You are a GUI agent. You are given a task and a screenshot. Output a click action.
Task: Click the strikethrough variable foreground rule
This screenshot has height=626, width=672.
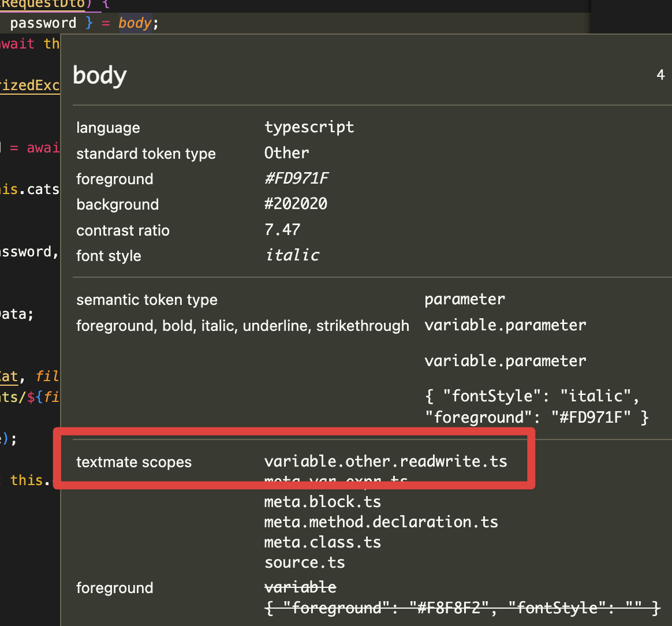point(300,587)
